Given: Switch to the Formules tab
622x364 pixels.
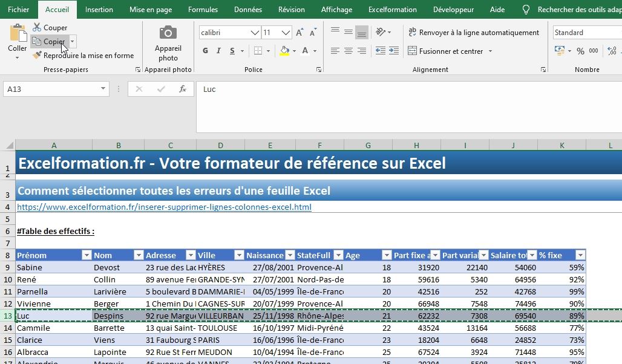Looking at the screenshot, I should (203, 10).
